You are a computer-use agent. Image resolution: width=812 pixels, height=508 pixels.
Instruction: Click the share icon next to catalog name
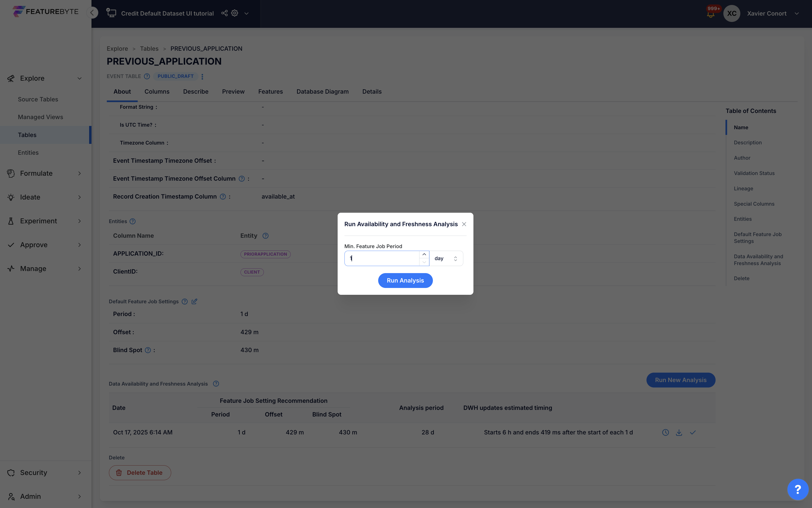[224, 13]
